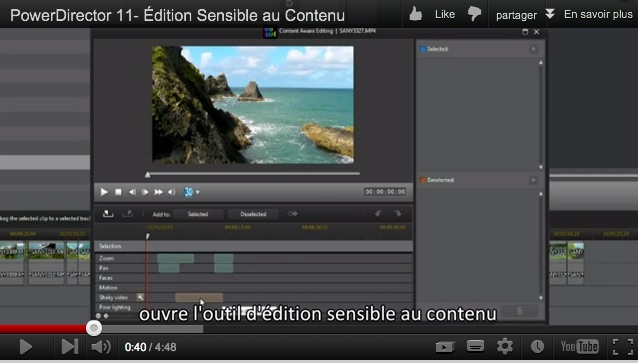
Task: Play the Deselected segments list
Action: click(x=533, y=180)
